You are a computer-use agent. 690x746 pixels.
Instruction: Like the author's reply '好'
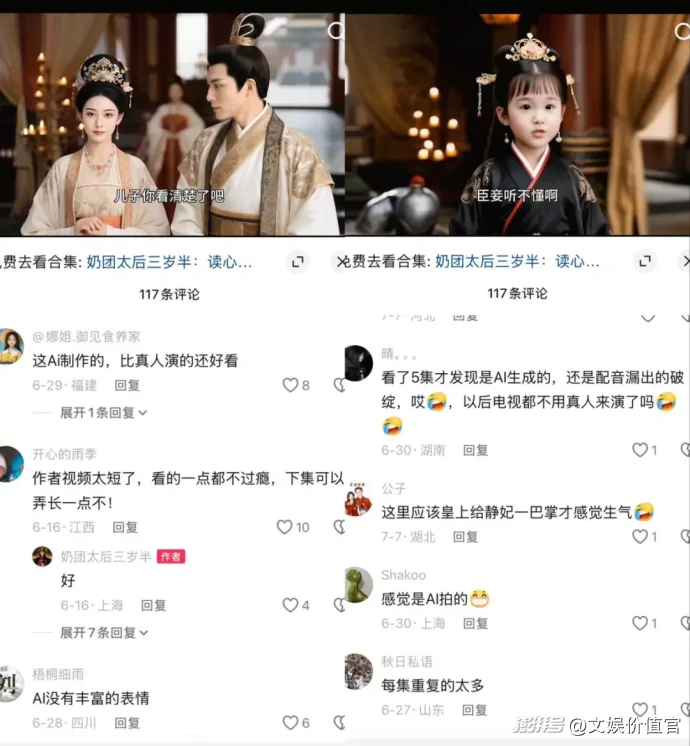(x=290, y=605)
